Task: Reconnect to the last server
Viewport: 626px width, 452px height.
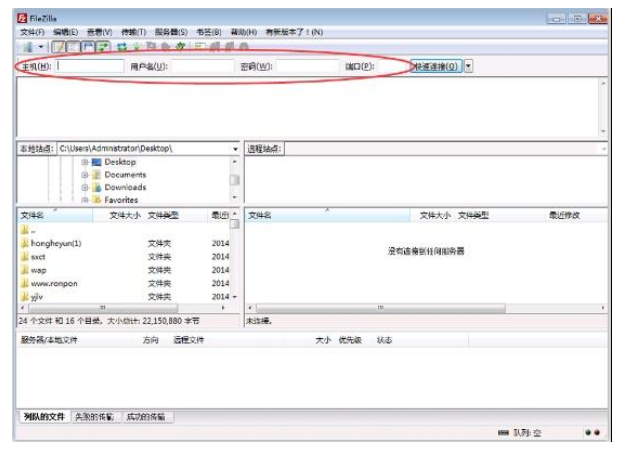Action: click(180, 47)
